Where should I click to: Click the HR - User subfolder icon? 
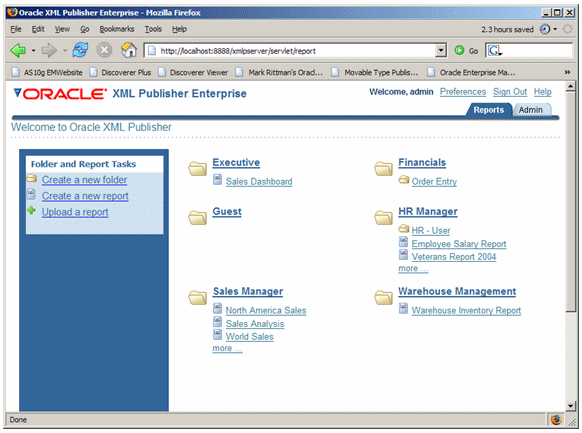click(x=403, y=229)
